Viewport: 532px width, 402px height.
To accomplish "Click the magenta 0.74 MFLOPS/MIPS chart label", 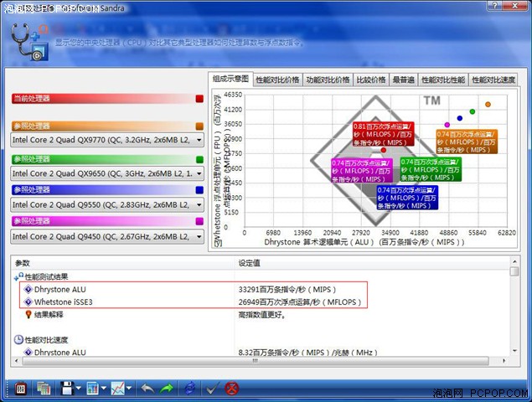I will click(x=362, y=170).
